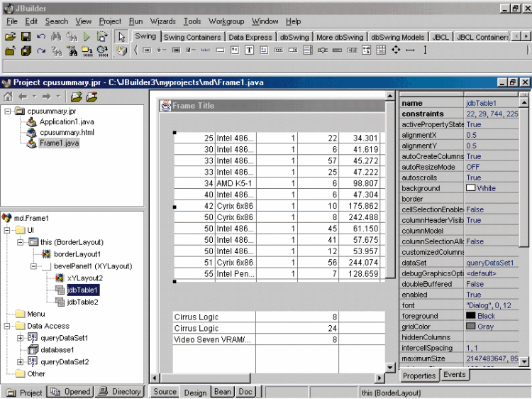Screen dimensions: 532x399
Task: Pick the JLabel component icon
Action: click(x=205, y=50)
